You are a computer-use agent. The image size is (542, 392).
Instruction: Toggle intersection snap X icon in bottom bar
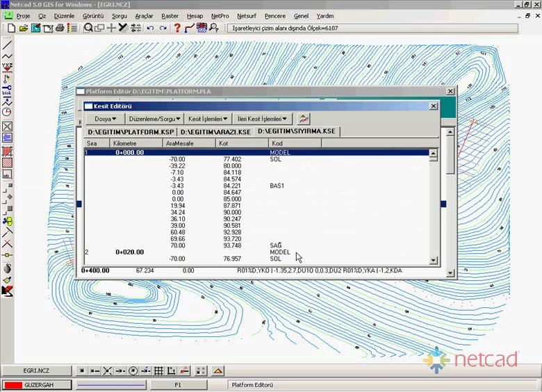[x=108, y=371]
